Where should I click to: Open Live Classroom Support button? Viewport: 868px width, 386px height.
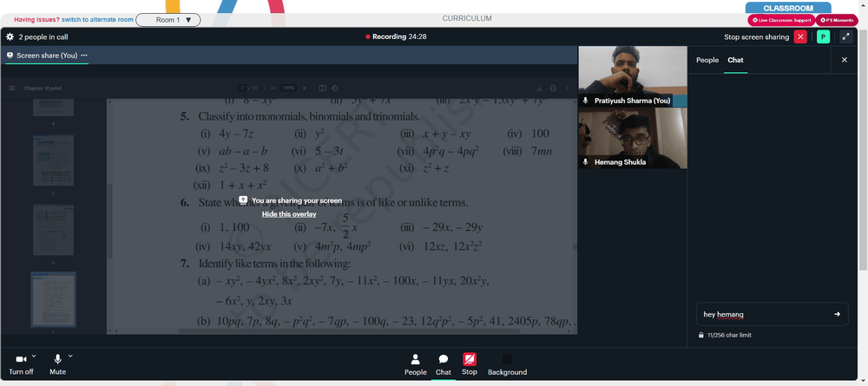(x=781, y=20)
